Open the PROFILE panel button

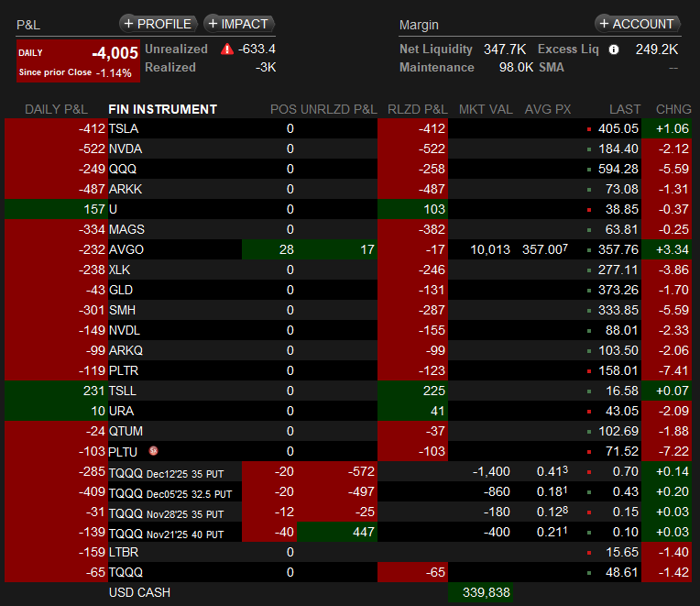(158, 24)
